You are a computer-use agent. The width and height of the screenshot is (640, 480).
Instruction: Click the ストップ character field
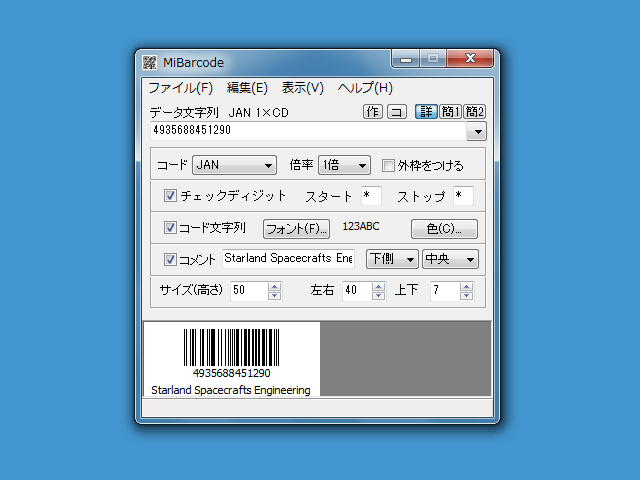coord(463,196)
